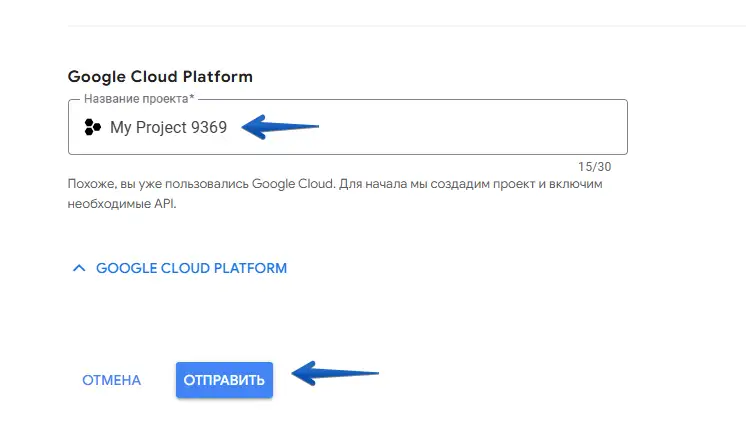This screenshot has height=429, width=746.
Task: Click the word 'Project' in name field
Action: 161,127
